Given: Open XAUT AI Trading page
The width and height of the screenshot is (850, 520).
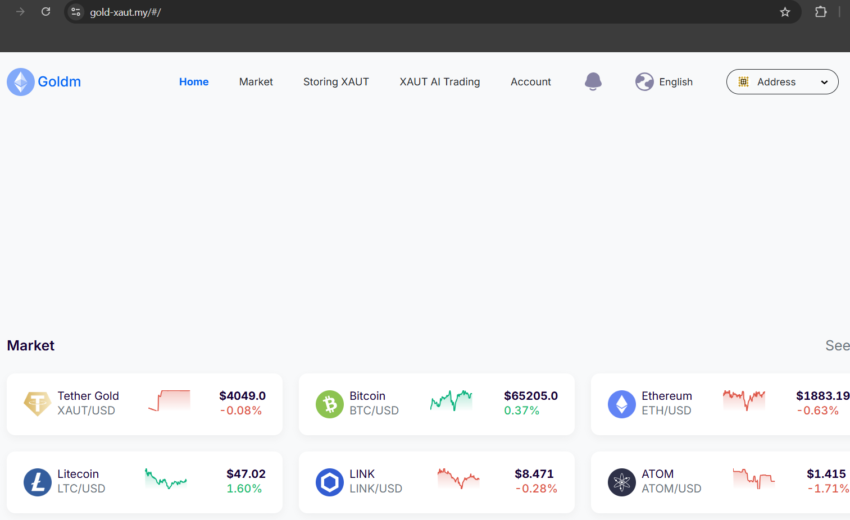Looking at the screenshot, I should (440, 82).
